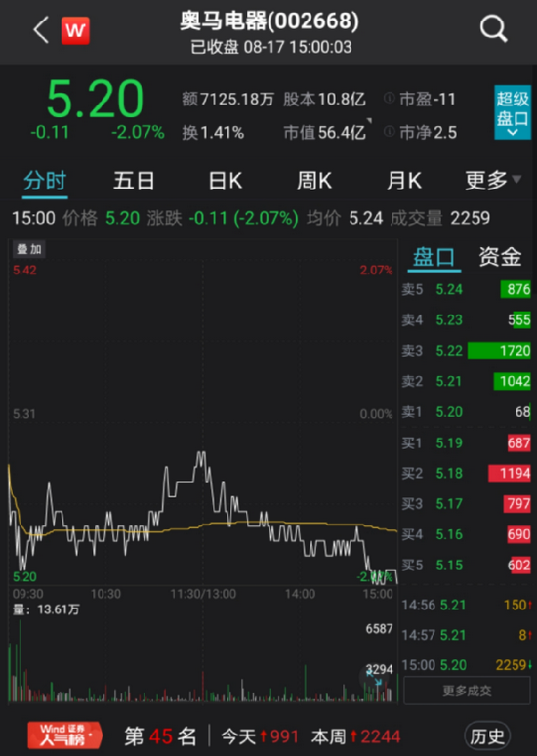Tap 本周 2244 rank change
The image size is (537, 756).
tap(355, 736)
